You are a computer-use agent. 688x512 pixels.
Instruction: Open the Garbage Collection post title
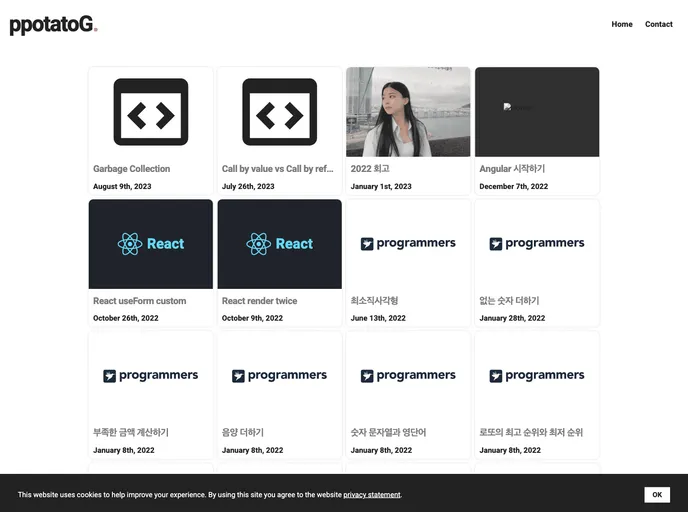pyautogui.click(x=132, y=169)
